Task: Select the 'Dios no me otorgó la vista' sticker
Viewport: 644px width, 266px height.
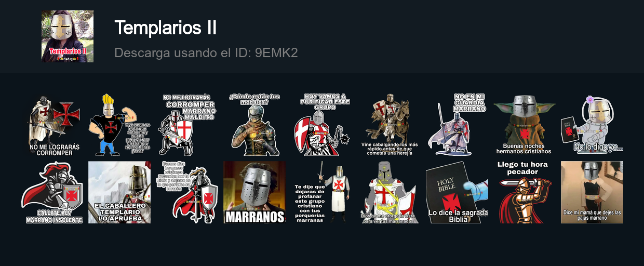Action: [x=390, y=192]
